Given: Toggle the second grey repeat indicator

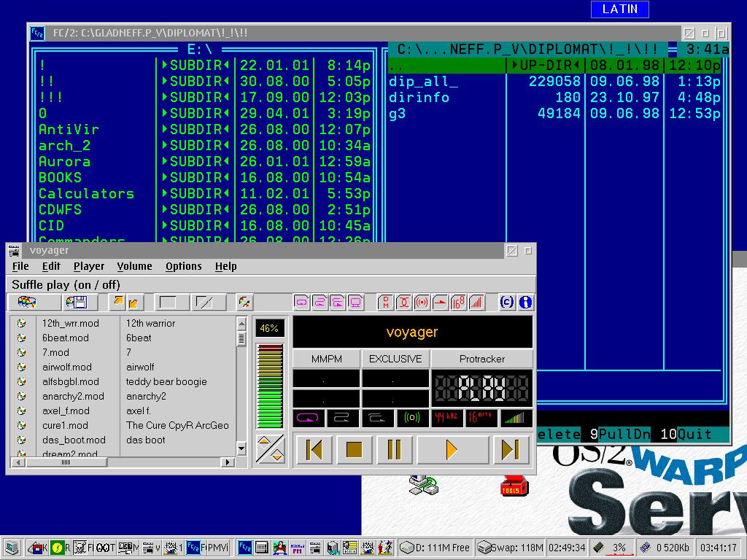Looking at the screenshot, I should pos(343,418).
